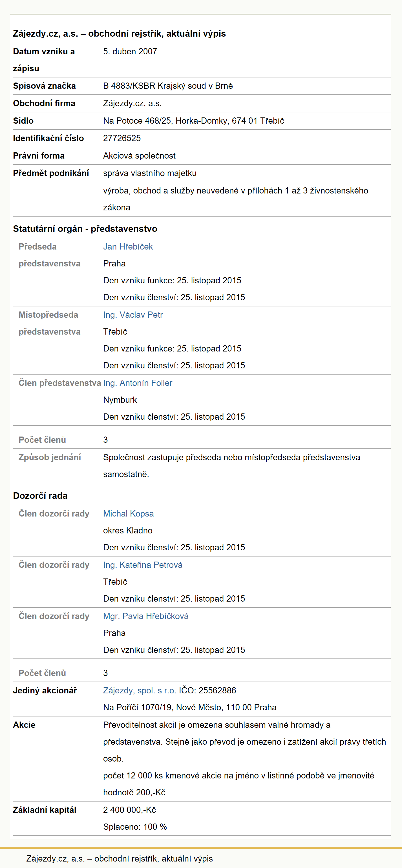Click the page title heading Zájezdy.cz, a.s.

[x=119, y=34]
